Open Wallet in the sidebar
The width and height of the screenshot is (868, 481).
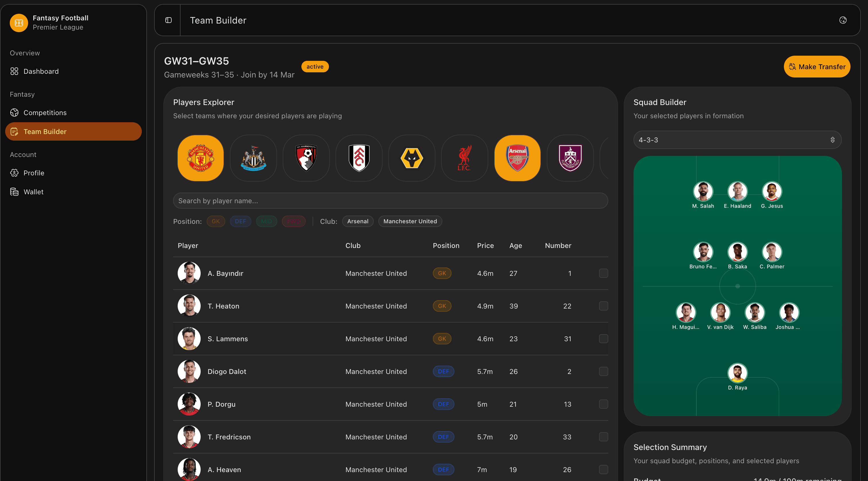[x=73, y=192]
